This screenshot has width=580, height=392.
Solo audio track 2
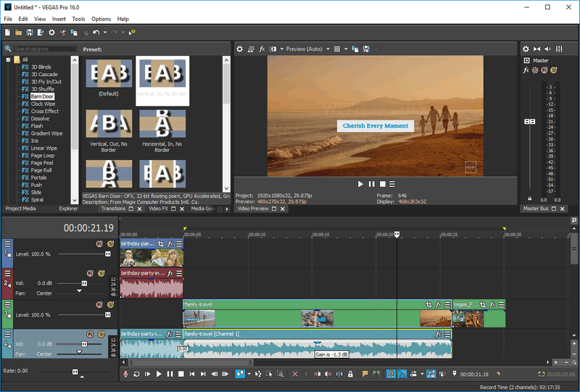coord(101,273)
